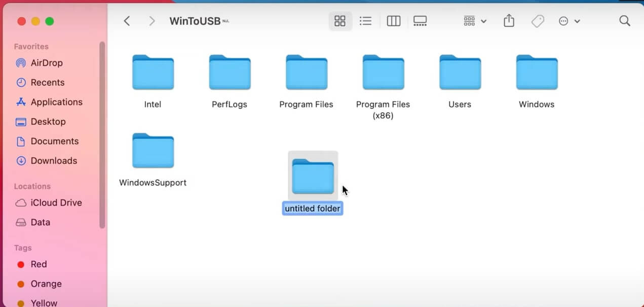Open the Edit Tags toolbar icon
This screenshot has height=307, width=644.
click(x=537, y=21)
